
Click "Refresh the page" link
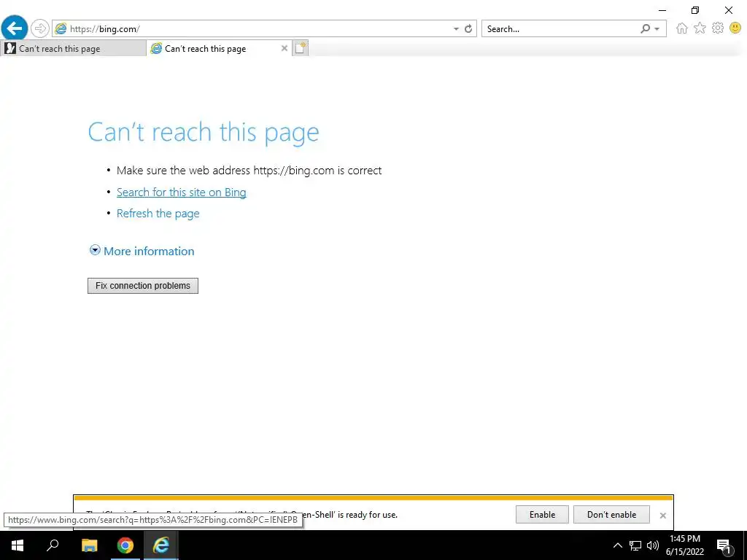pos(158,214)
